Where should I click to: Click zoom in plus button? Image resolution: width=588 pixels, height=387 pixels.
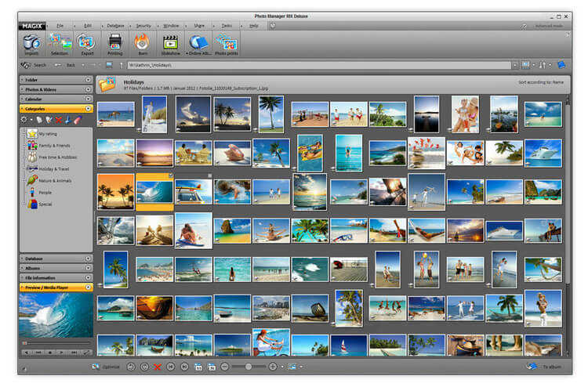pyautogui.click(x=273, y=367)
